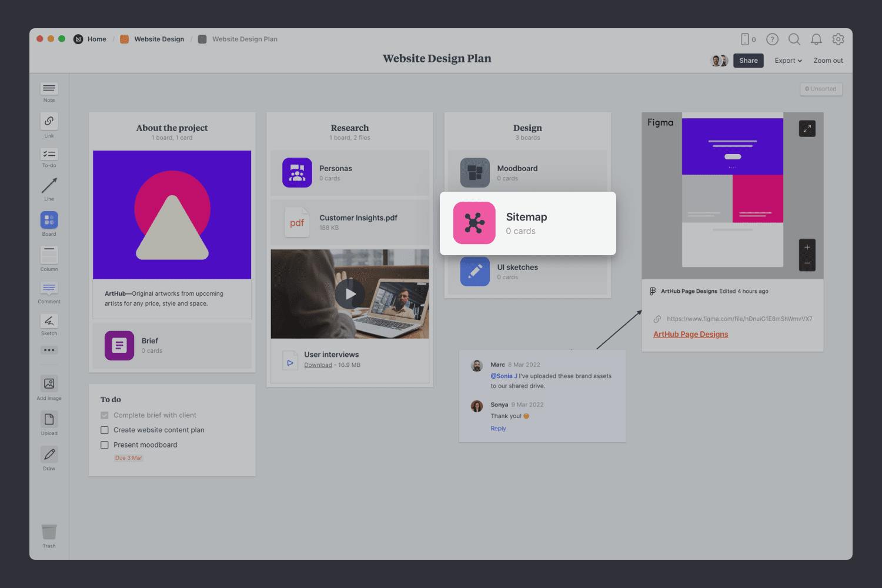Click the Share button
The height and width of the screenshot is (588, 882).
point(748,61)
